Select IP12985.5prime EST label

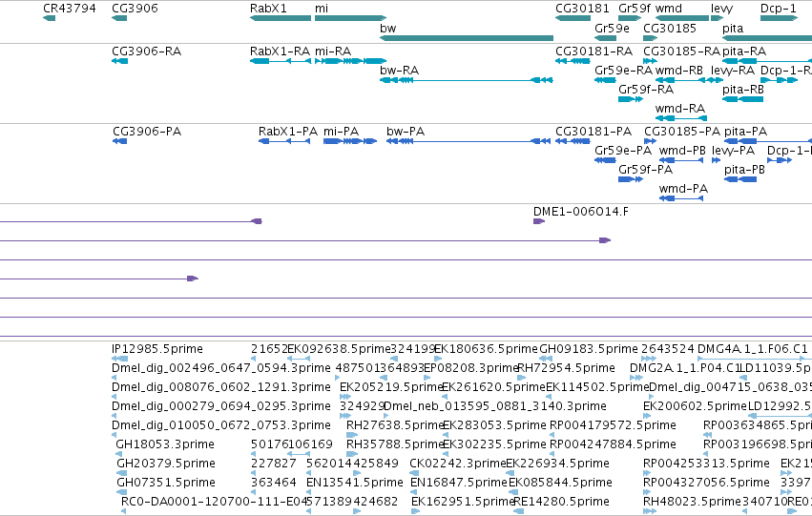157,349
